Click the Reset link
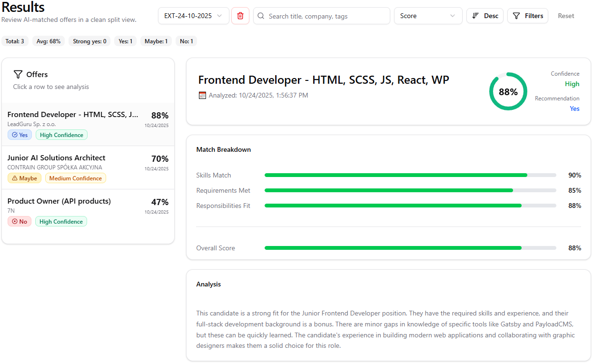 (566, 16)
